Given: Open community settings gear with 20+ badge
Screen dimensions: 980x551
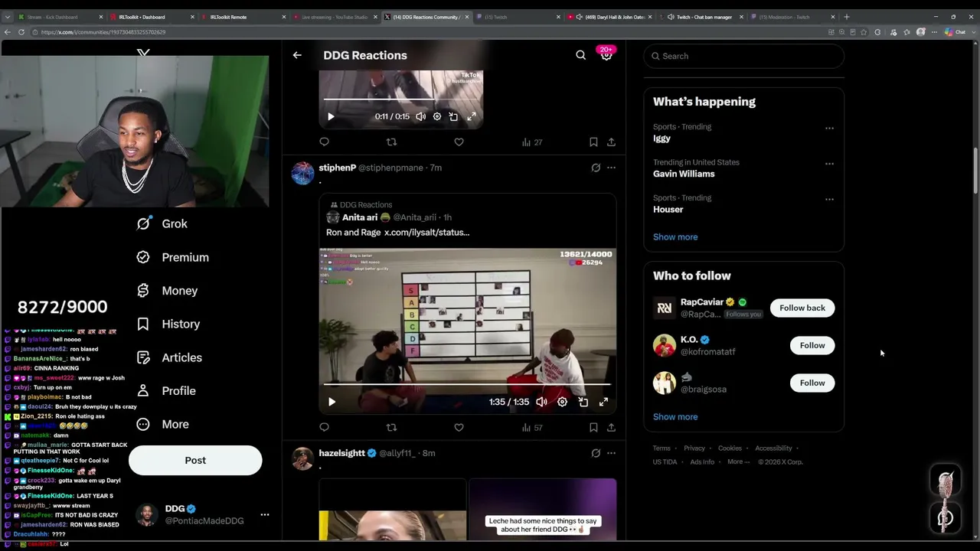Looking at the screenshot, I should tap(606, 54).
